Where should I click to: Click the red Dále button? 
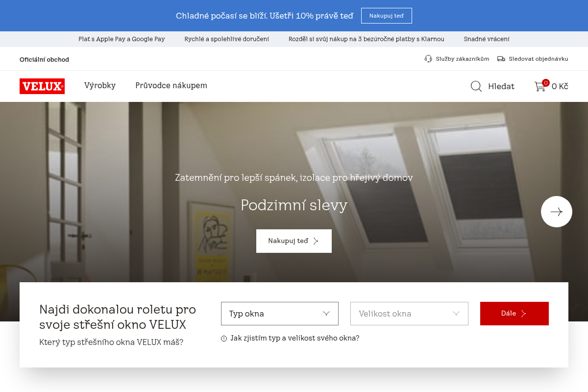pyautogui.click(x=514, y=314)
